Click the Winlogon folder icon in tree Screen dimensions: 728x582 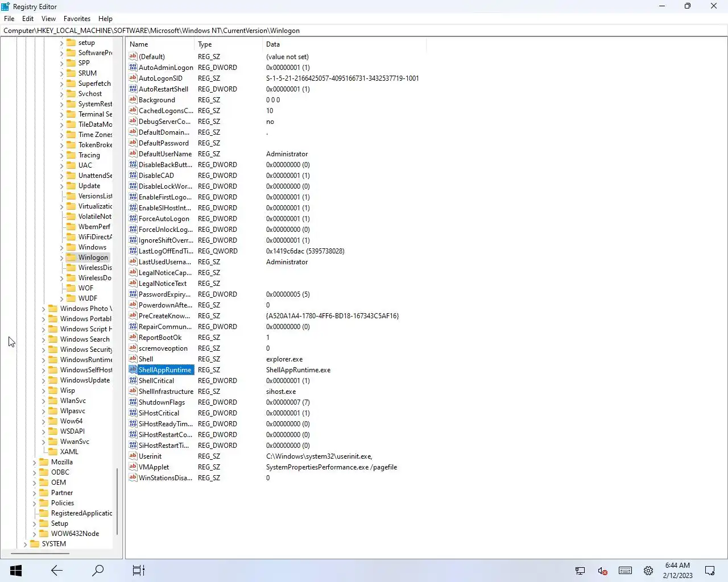[71, 257]
